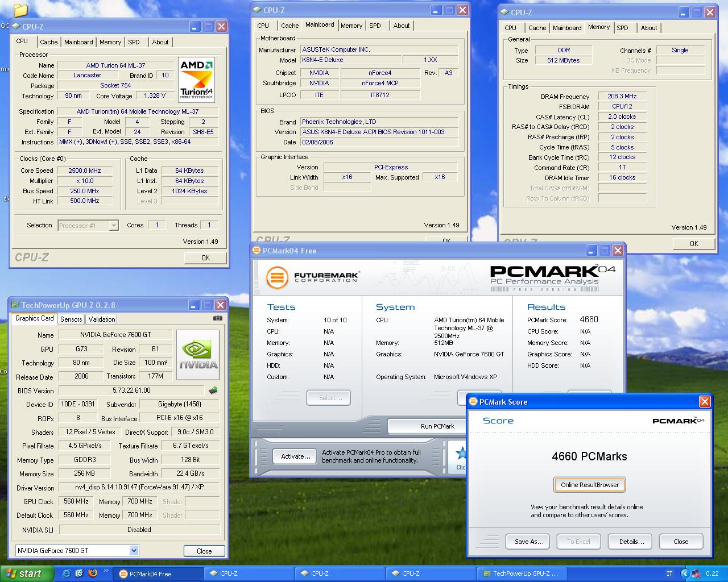The image size is (728, 582).
Task: Click the taskbar clock showing 0.22
Action: pyautogui.click(x=712, y=573)
